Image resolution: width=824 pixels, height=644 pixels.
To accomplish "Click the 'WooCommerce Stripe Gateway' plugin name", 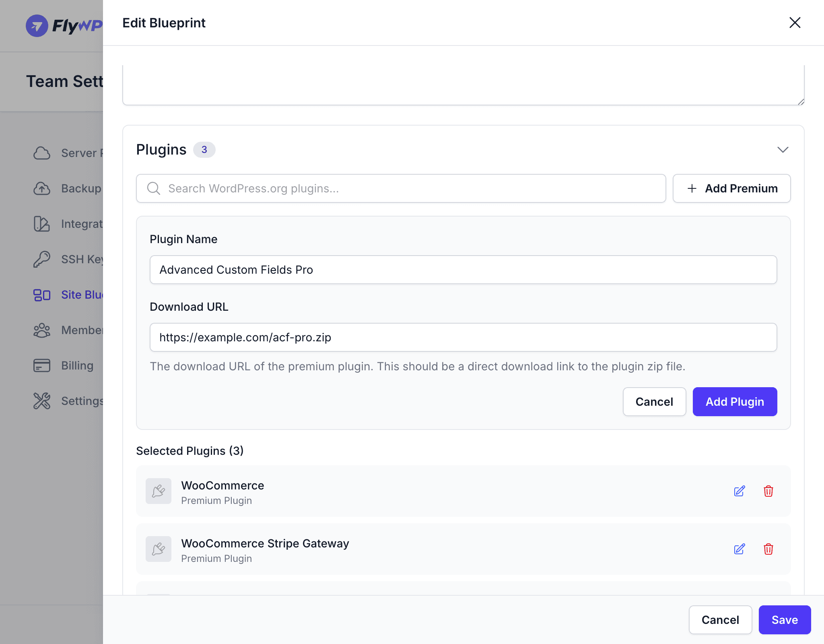I will [265, 543].
